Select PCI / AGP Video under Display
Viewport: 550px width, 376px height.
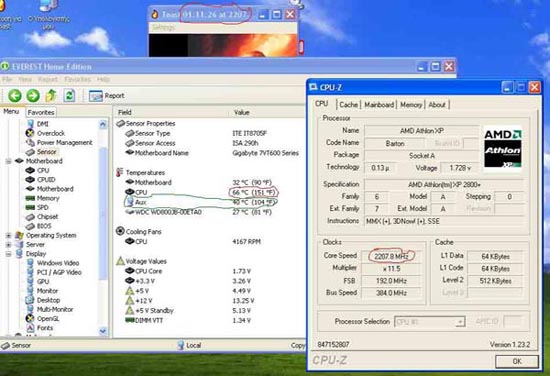59,272
